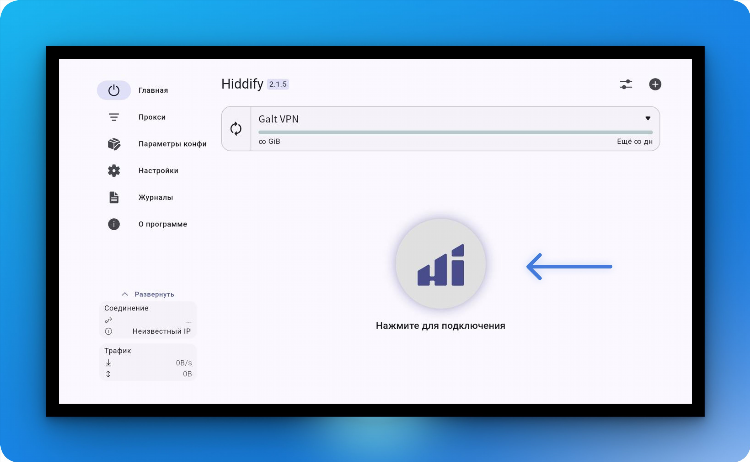This screenshot has width=750, height=462.
Task: Click Нажмите для подключения label
Action: 441,326
